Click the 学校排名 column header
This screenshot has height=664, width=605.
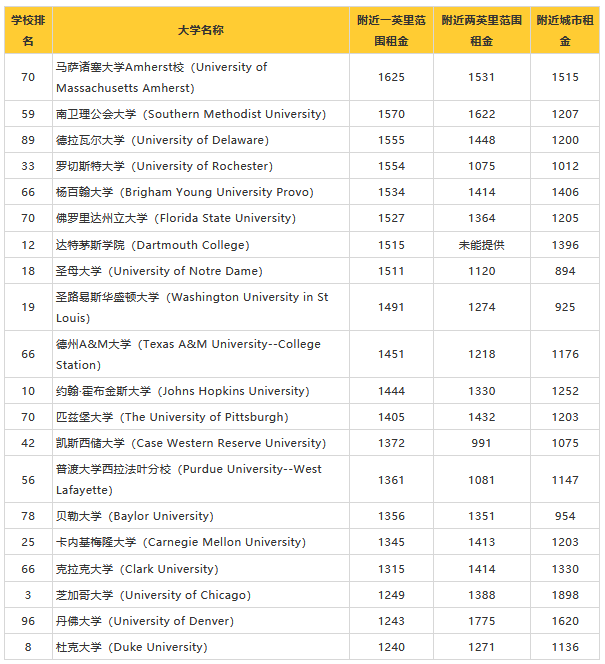tap(28, 30)
